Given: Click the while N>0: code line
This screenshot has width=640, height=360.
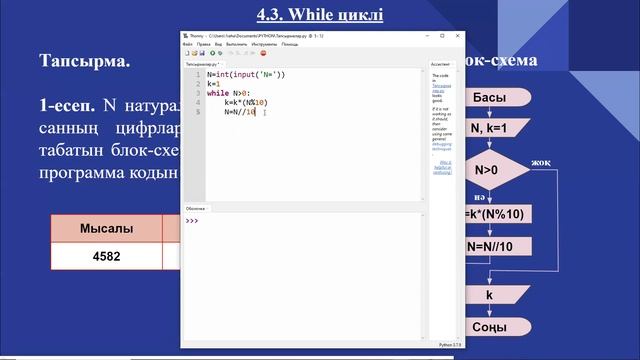Looking at the screenshot, I should click(x=229, y=93).
